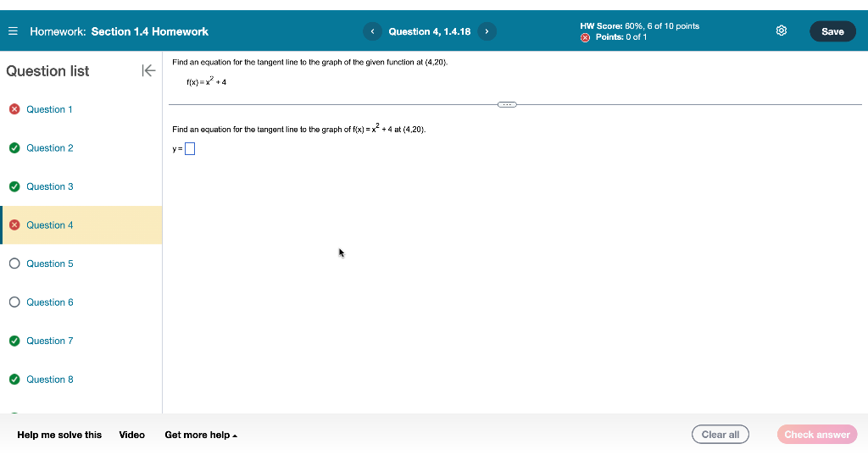868x455 pixels.
Task: Click the y= answer input box
Action: point(190,149)
